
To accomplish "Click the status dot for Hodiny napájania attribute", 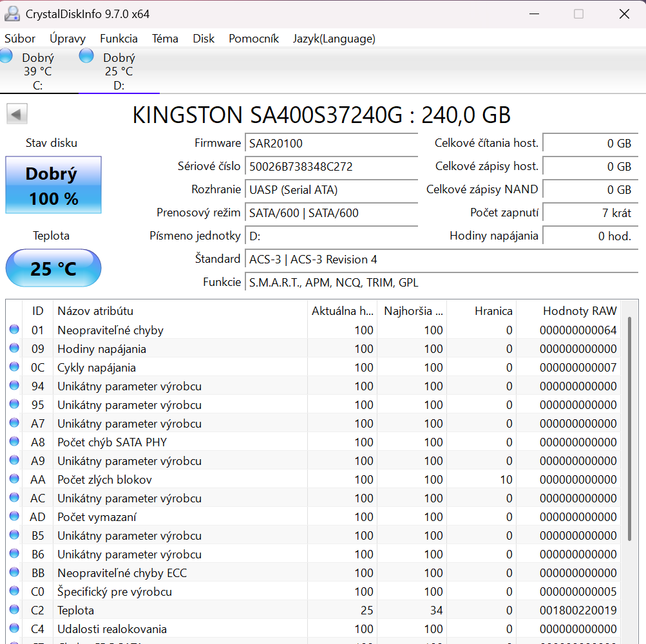I will [14, 348].
